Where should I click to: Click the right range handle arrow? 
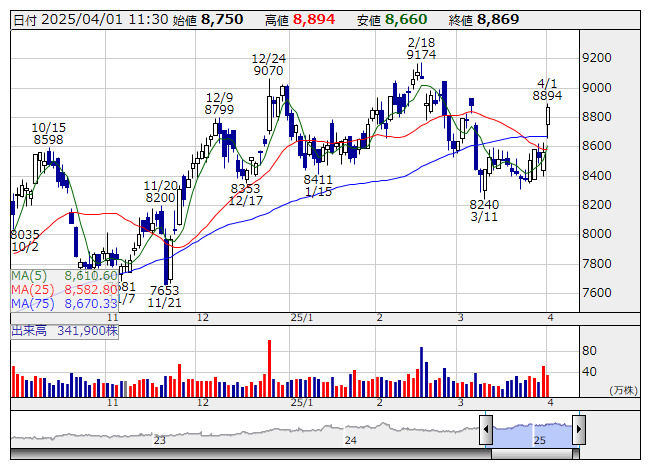click(x=579, y=429)
